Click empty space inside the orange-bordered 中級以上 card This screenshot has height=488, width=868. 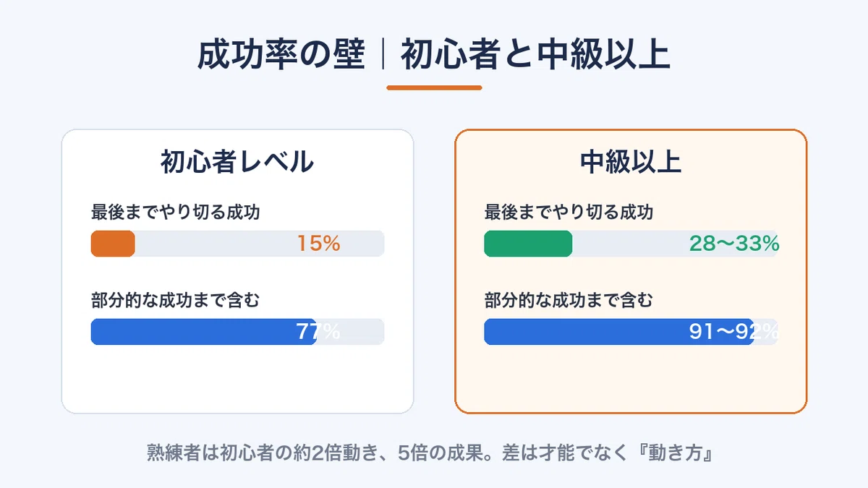[x=631, y=380]
